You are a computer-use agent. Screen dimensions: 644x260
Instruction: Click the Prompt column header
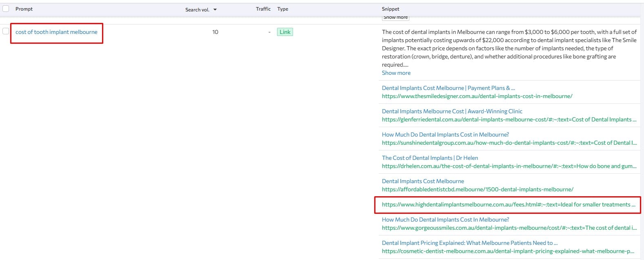coord(24,9)
